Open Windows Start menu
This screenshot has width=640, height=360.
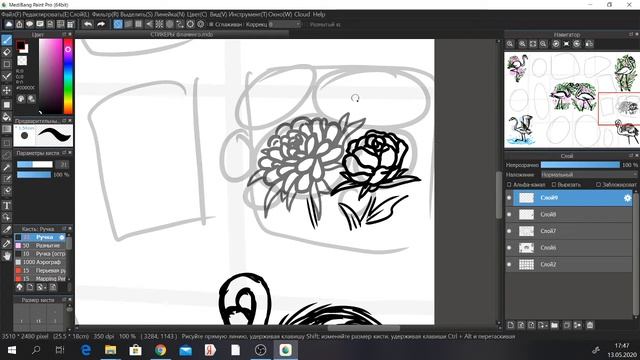click(x=11, y=350)
